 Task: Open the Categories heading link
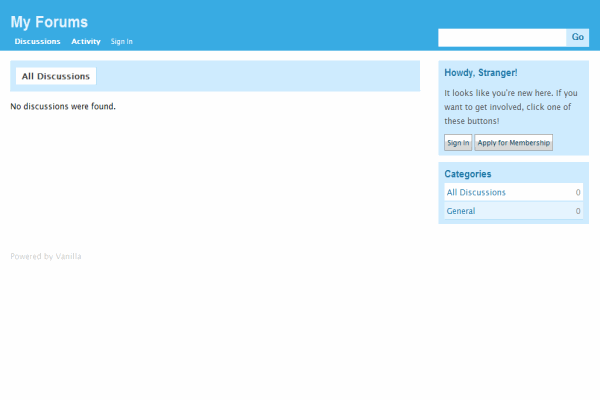tap(468, 174)
